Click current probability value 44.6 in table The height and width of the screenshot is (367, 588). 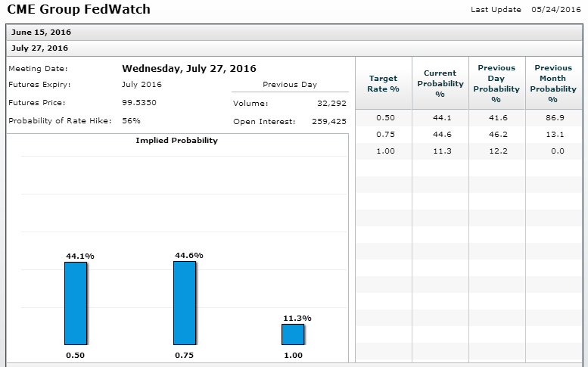442,134
